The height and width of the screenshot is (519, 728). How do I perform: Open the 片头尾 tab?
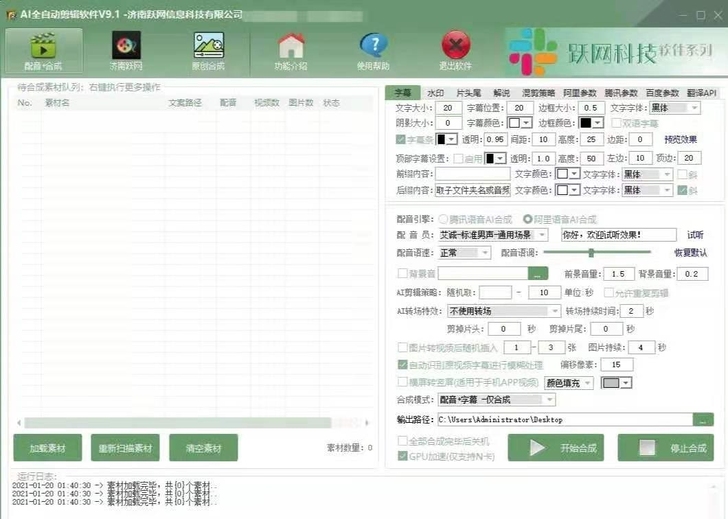point(468,93)
